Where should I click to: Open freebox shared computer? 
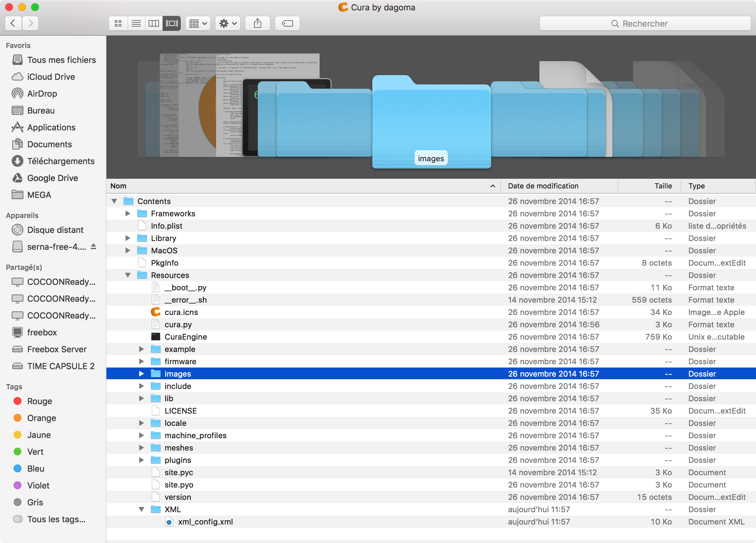pyautogui.click(x=34, y=332)
